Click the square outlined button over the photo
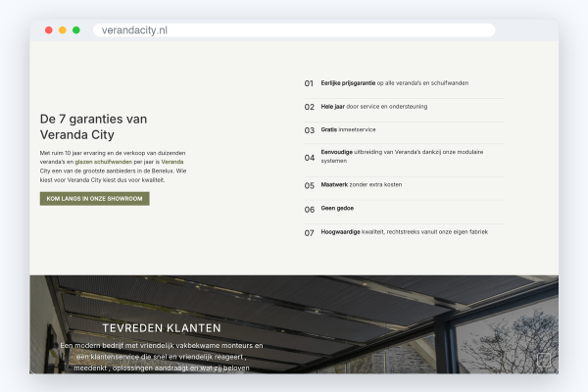The height and width of the screenshot is (392, 588). coord(544,360)
